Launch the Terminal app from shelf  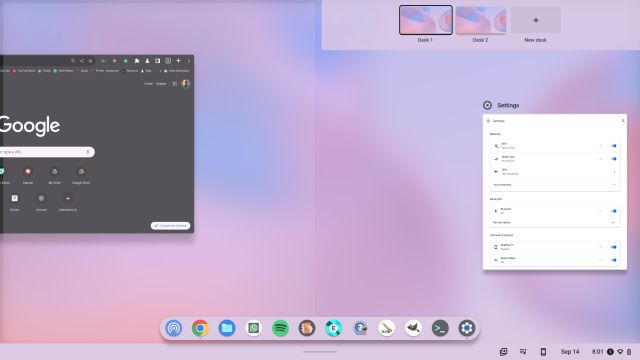click(440, 328)
